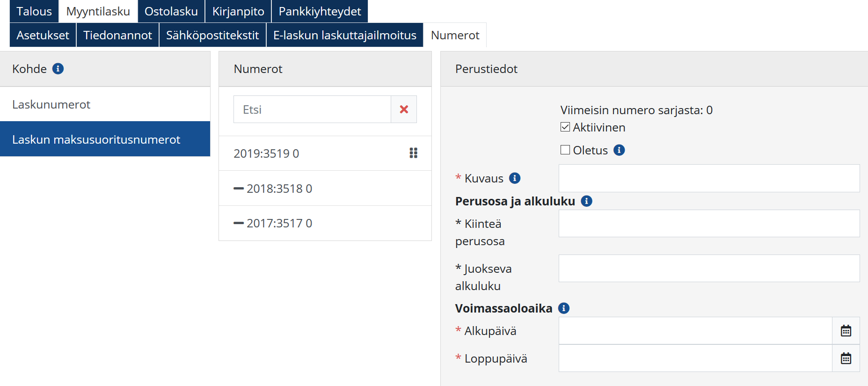Open the Loppupäivä calendar picker
This screenshot has height=386, width=868.
846,358
